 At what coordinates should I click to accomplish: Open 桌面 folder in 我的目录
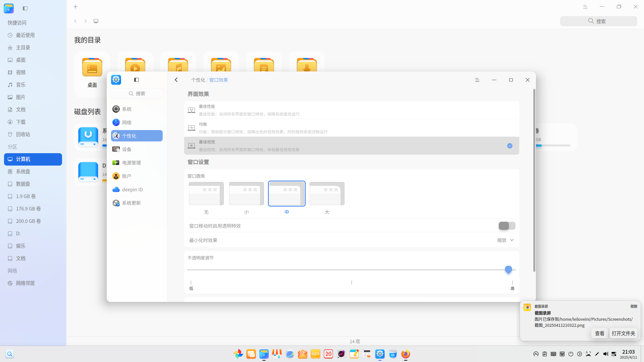[x=92, y=74]
